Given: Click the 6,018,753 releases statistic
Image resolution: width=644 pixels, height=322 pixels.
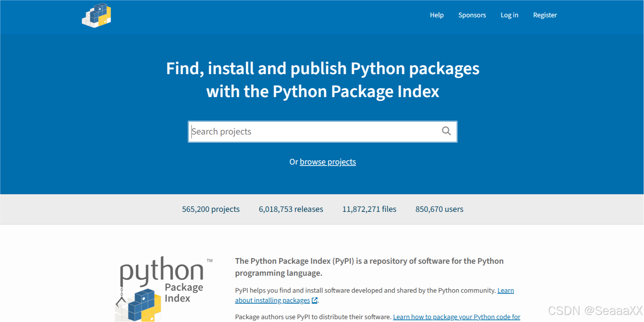Looking at the screenshot, I should pyautogui.click(x=291, y=209).
